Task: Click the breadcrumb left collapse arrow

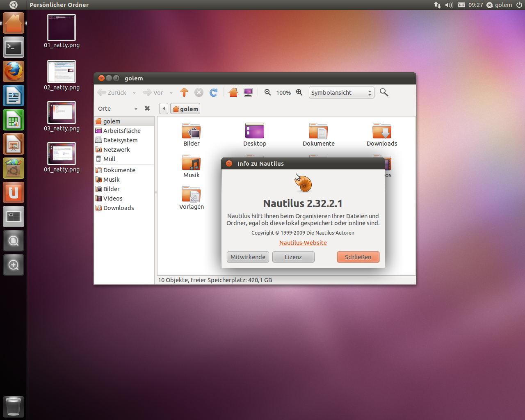Action: pos(164,108)
